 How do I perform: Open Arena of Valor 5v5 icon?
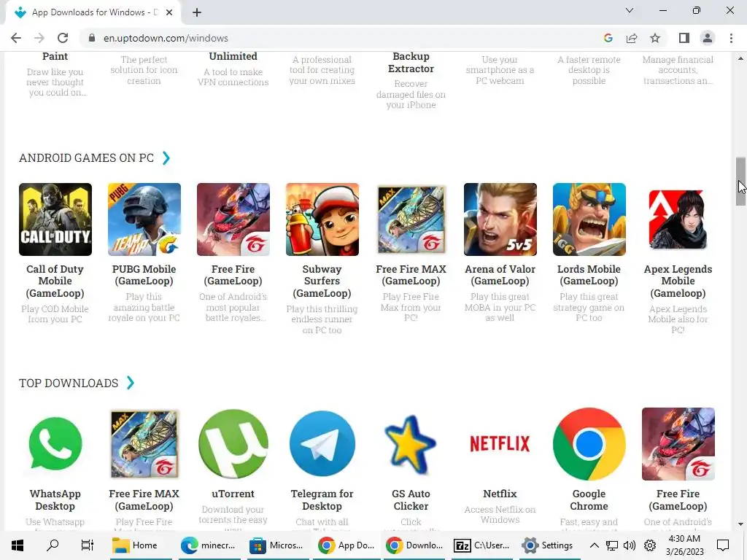(500, 219)
